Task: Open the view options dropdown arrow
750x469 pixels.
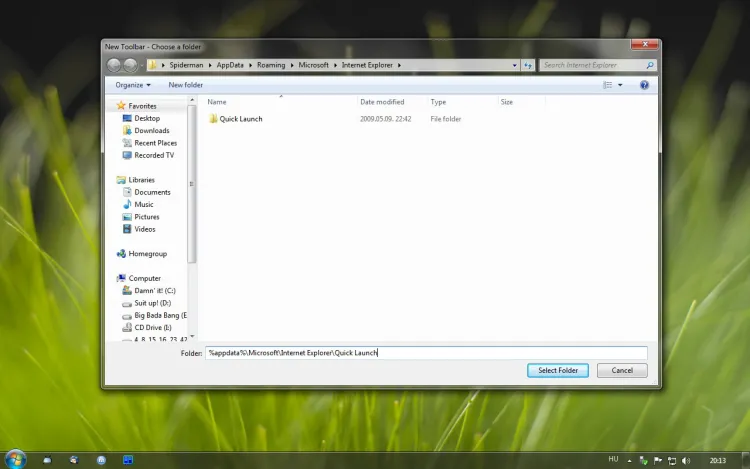Action: coord(620,85)
